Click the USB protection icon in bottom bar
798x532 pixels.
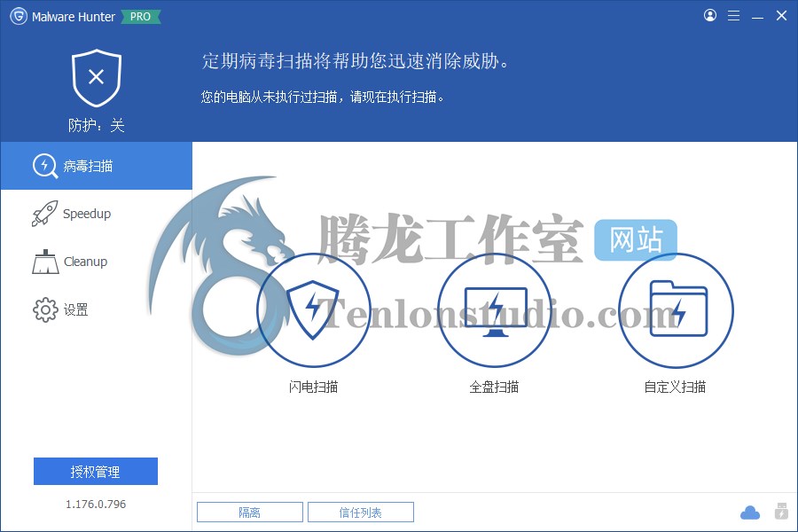click(781, 511)
